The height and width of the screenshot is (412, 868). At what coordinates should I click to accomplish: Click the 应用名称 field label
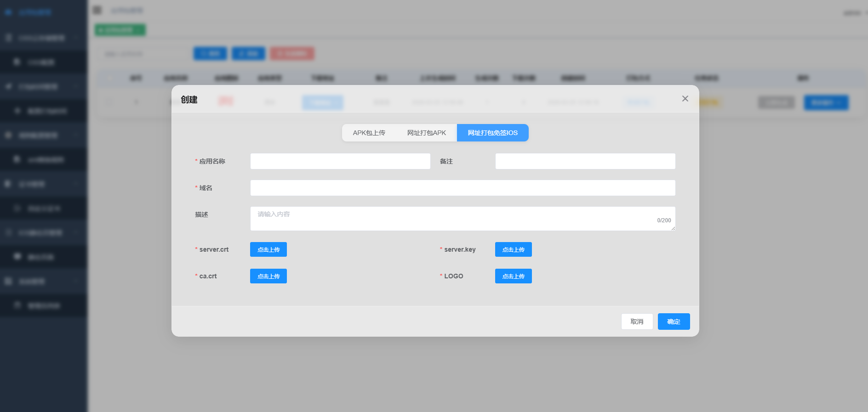click(212, 161)
